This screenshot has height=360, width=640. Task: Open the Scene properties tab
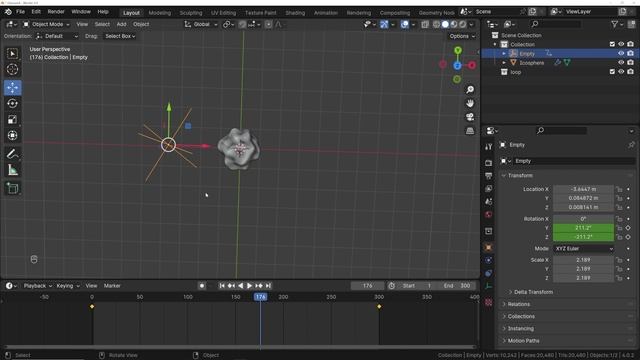click(x=488, y=202)
